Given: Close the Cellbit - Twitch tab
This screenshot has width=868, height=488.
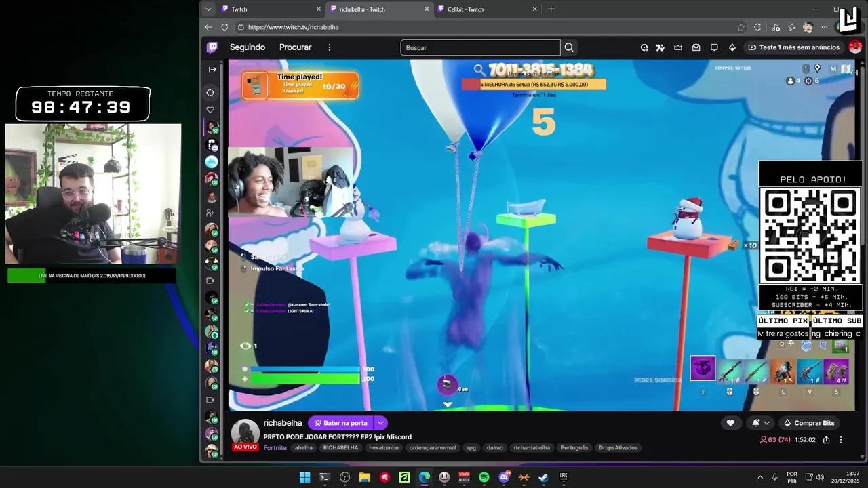Looking at the screenshot, I should point(534,9).
